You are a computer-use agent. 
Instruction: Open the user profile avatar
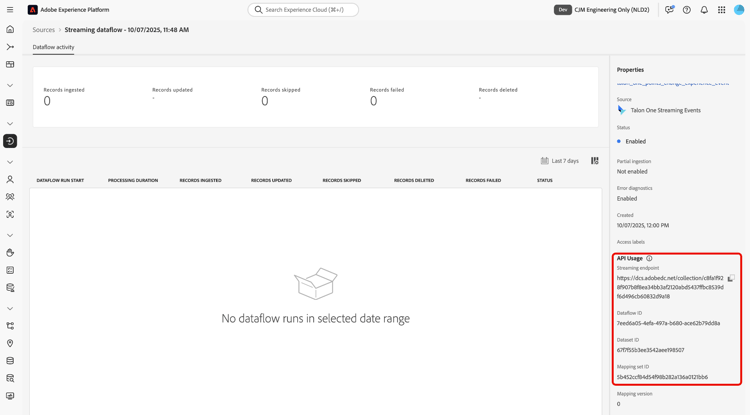[x=739, y=10]
